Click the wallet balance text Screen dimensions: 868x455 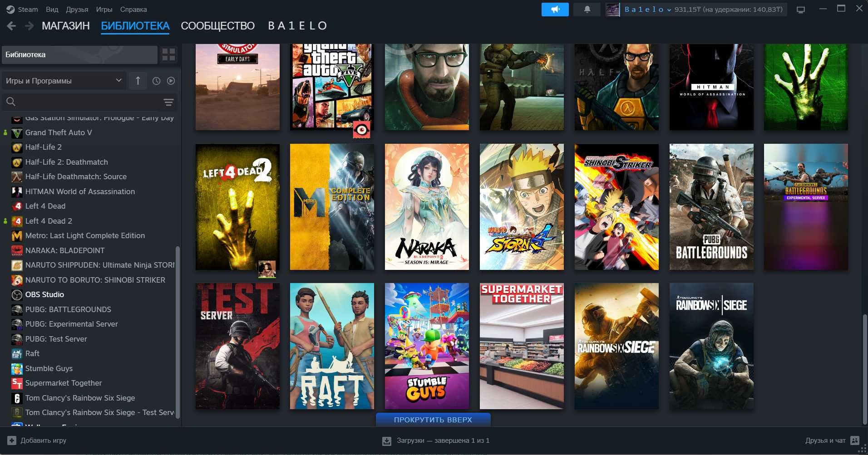[x=729, y=10]
